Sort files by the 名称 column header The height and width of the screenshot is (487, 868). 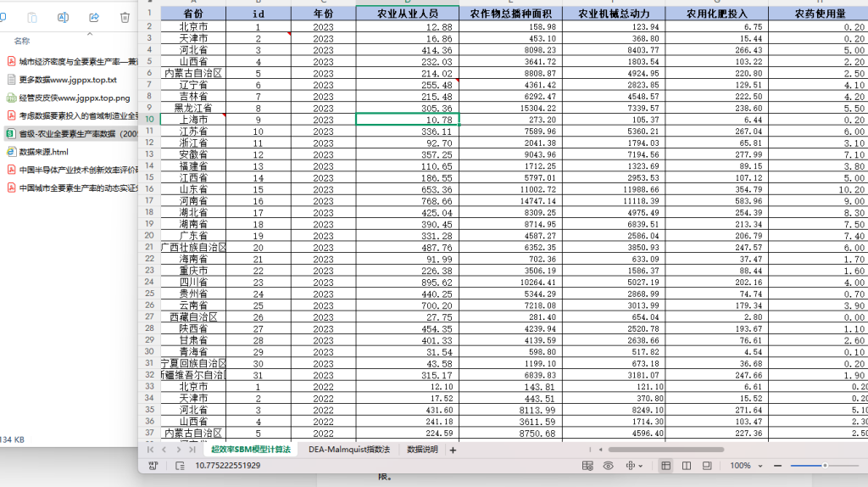point(22,41)
